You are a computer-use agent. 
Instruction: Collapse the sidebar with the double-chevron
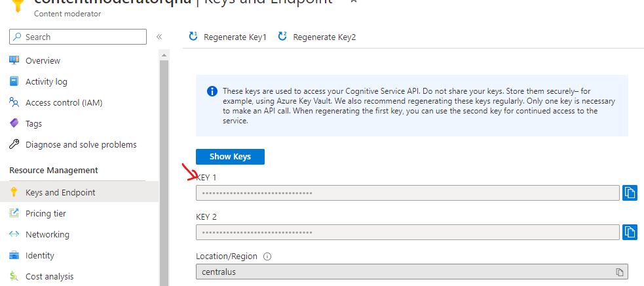pyautogui.click(x=159, y=37)
